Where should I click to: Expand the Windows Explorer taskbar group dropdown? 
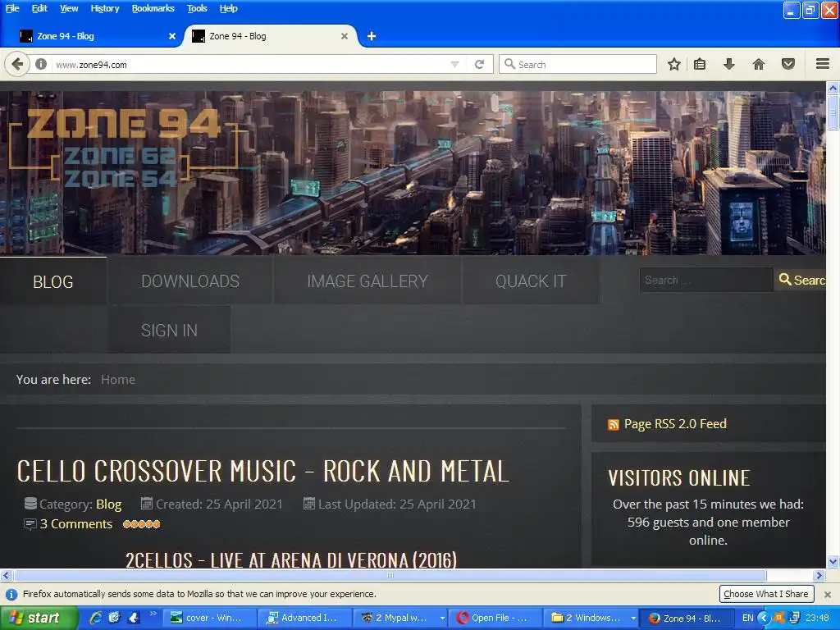point(633,618)
